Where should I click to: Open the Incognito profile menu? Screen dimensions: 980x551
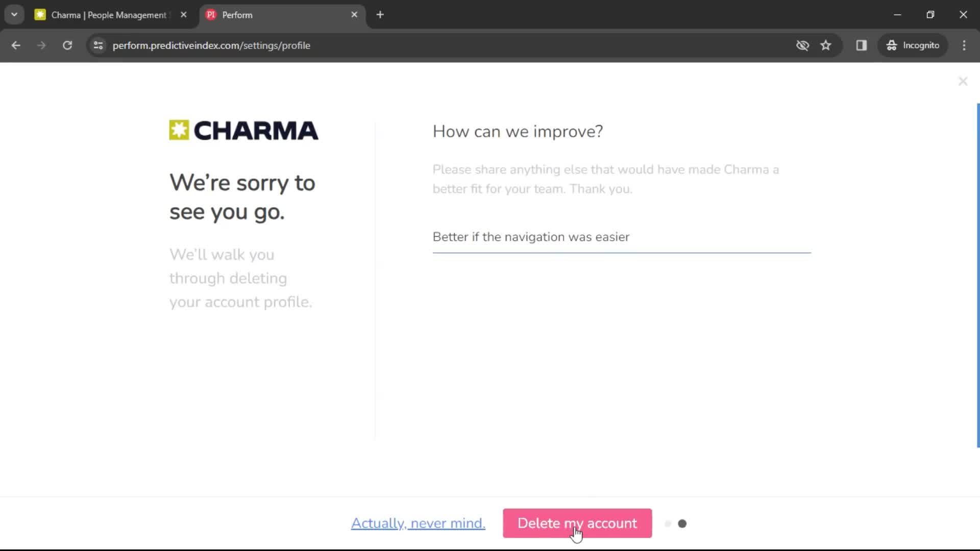pyautogui.click(x=913, y=45)
